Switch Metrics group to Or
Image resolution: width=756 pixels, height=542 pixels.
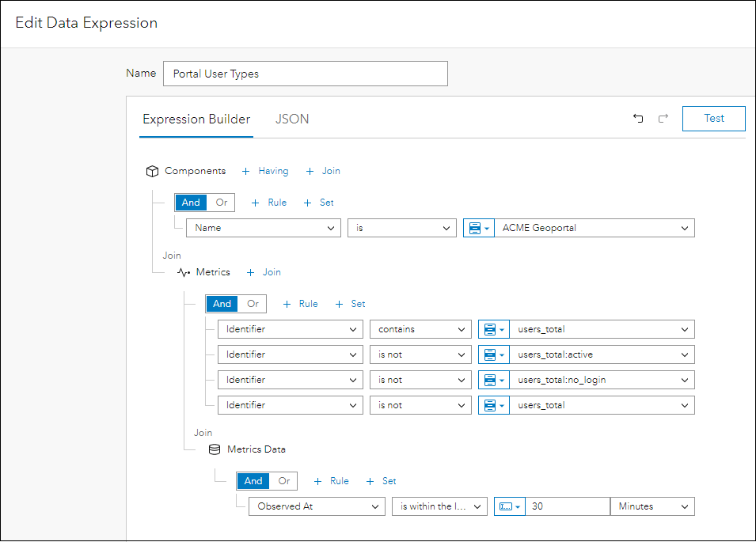253,304
